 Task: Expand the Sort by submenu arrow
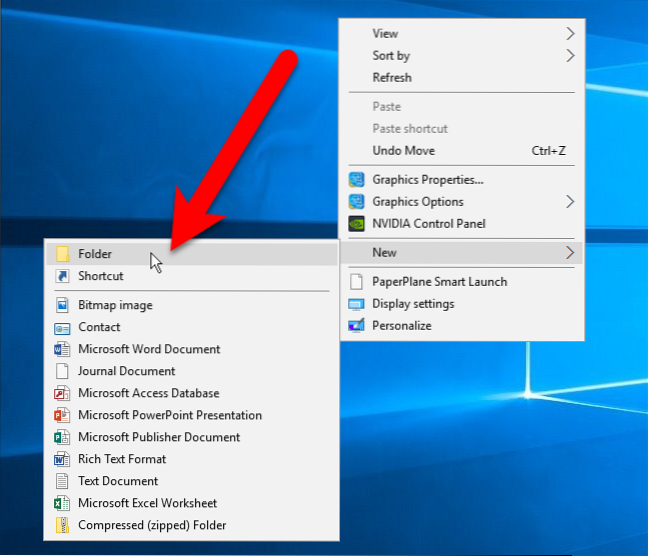[x=570, y=56]
